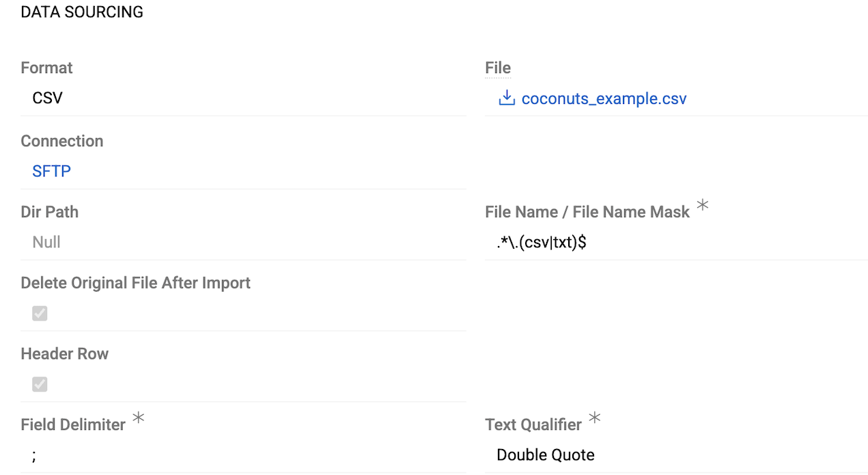Image resolution: width=868 pixels, height=475 pixels.
Task: Select the Dir Path section label
Action: click(49, 212)
